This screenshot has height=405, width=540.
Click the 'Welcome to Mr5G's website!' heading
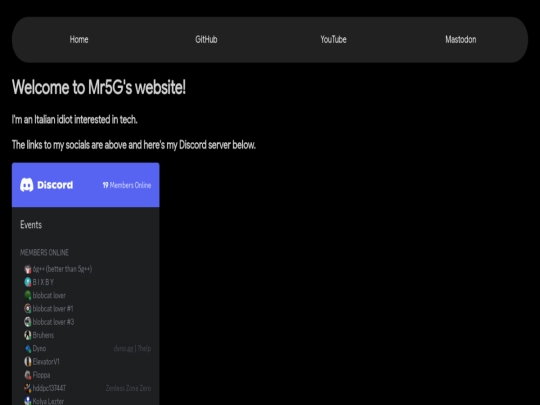(x=99, y=87)
